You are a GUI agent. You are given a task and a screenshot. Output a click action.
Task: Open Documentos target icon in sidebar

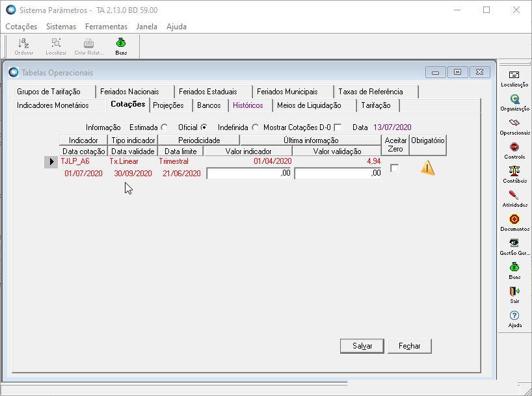514,223
